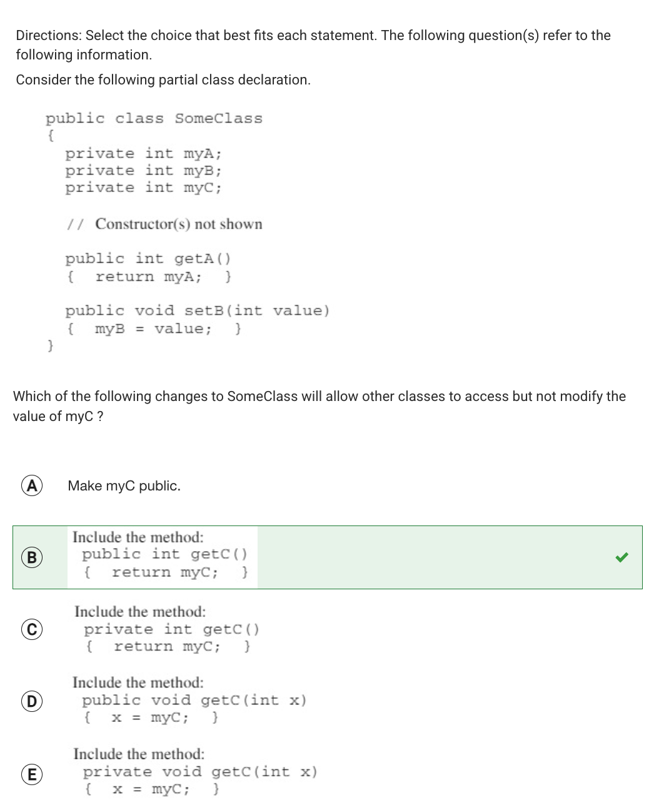
Task: Click 'Consider the following partial class declaration' text
Action: point(163,80)
